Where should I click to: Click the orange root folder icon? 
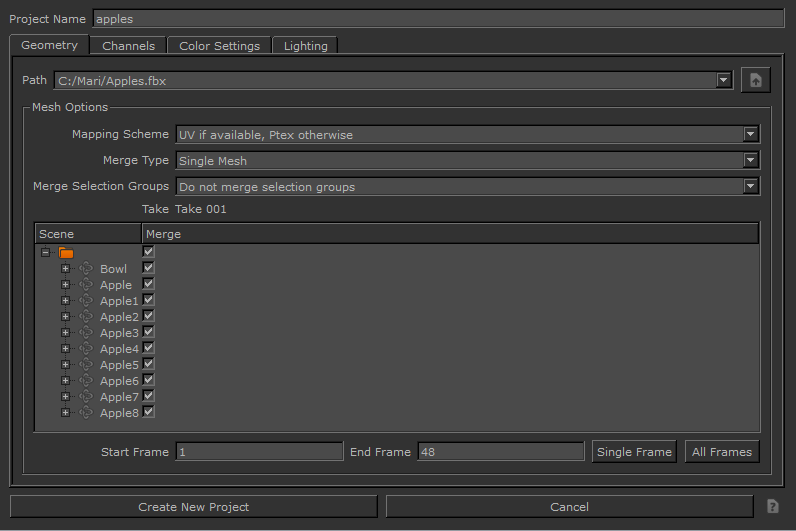point(66,253)
